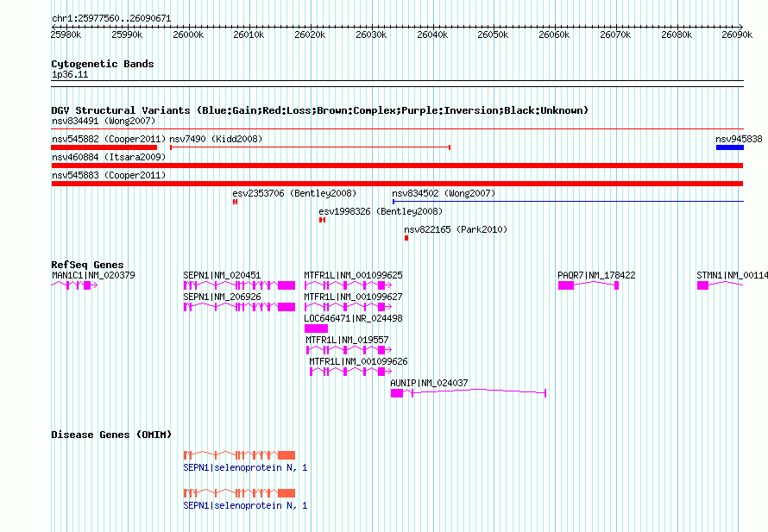Viewport: 768px width, 532px height.
Task: Click the nsv822165 (Park2010) label
Action: click(456, 229)
